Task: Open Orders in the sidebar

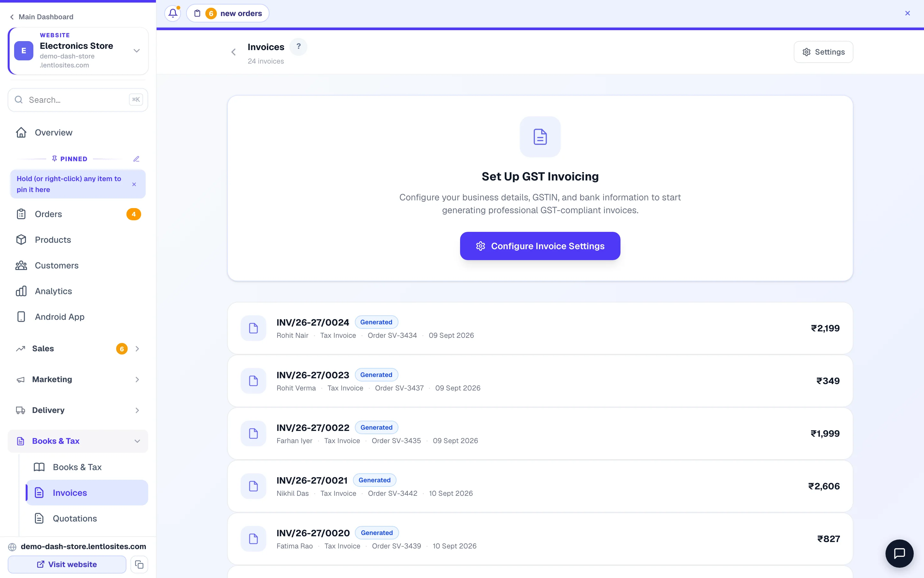Action: (x=78, y=214)
